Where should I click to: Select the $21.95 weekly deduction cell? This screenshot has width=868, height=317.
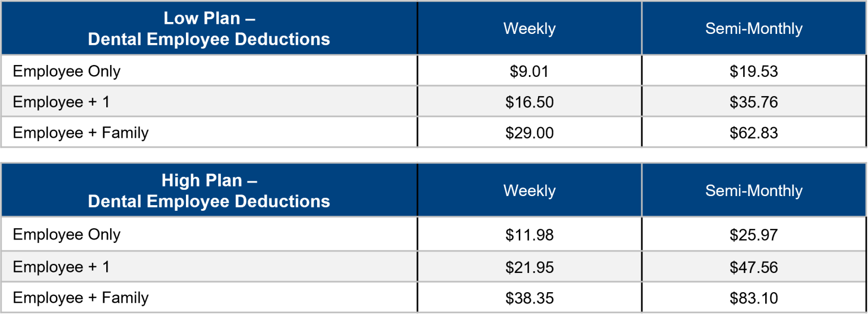point(530,267)
